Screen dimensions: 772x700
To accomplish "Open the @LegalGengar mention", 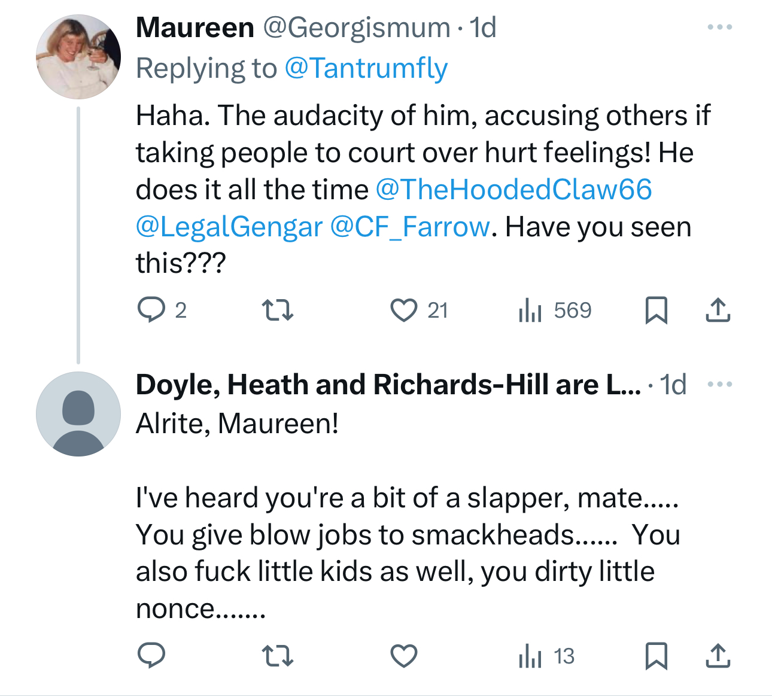I will tap(229, 227).
